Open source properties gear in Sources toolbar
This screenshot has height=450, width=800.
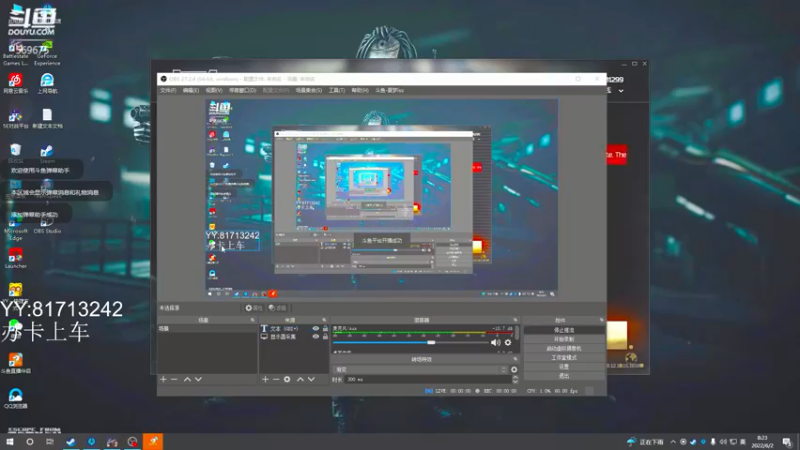(x=287, y=379)
